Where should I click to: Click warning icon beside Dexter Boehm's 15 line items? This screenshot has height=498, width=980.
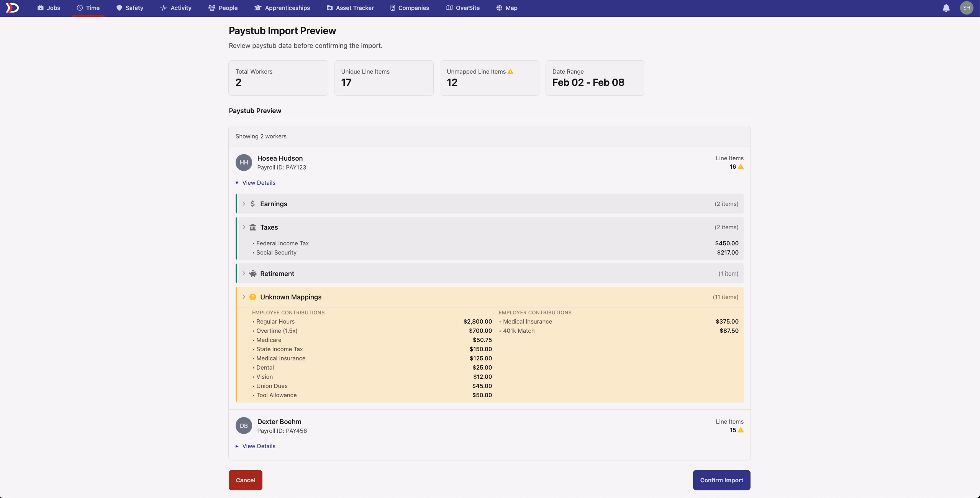tap(741, 430)
